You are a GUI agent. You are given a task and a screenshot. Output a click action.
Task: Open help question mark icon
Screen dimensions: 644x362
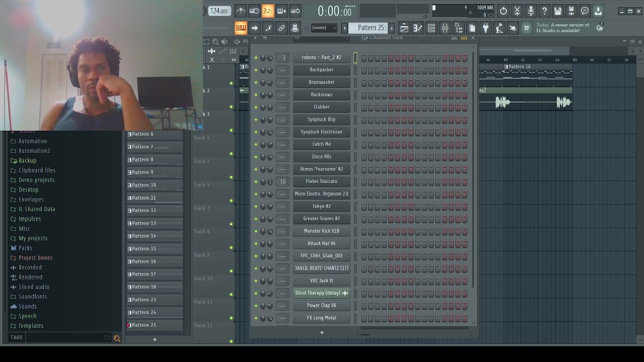pyautogui.click(x=544, y=11)
